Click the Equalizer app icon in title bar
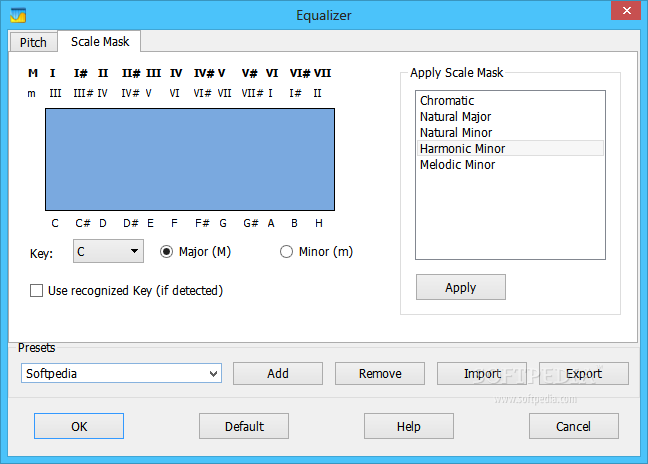 point(18,15)
